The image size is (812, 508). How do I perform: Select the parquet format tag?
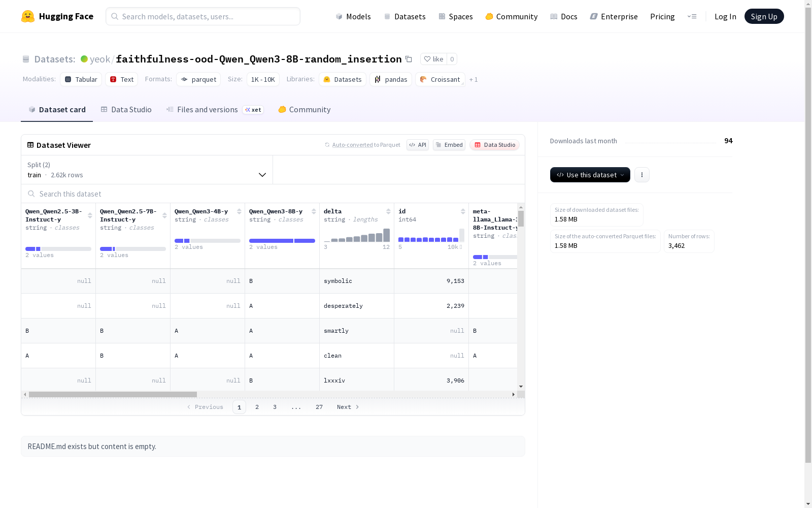point(198,79)
